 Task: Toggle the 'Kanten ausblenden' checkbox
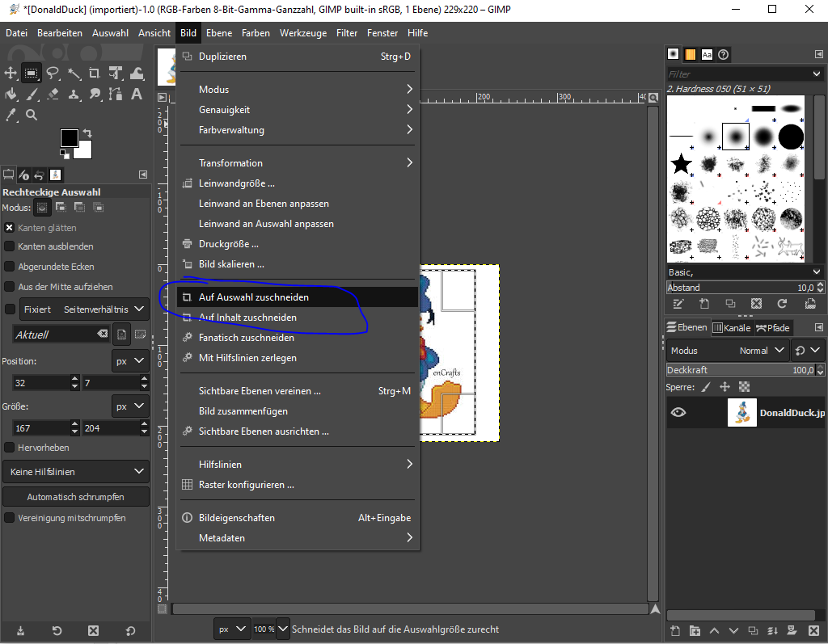[10, 246]
